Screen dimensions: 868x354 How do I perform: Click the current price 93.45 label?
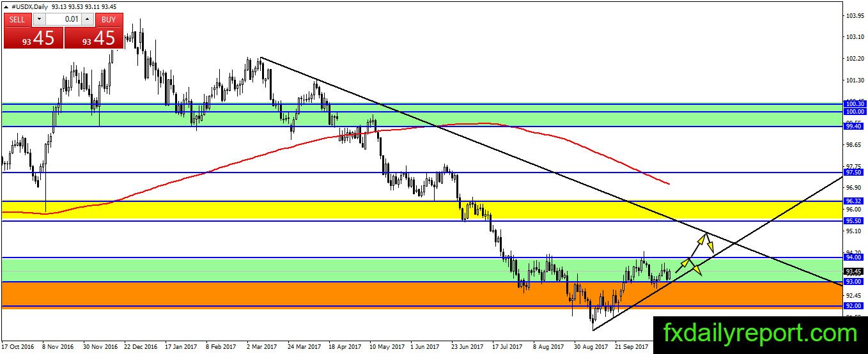pyautogui.click(x=855, y=271)
